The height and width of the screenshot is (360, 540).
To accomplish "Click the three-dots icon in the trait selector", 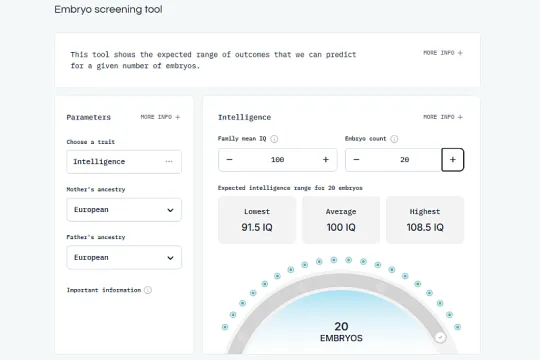I will (169, 162).
